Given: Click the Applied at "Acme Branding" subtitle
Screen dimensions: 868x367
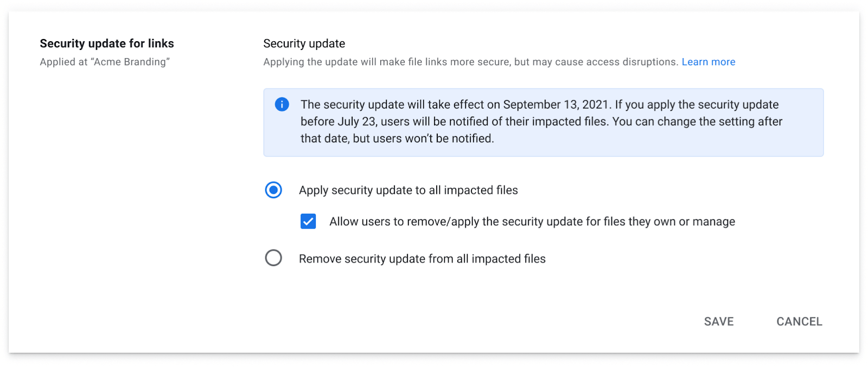Looking at the screenshot, I should pyautogui.click(x=105, y=62).
